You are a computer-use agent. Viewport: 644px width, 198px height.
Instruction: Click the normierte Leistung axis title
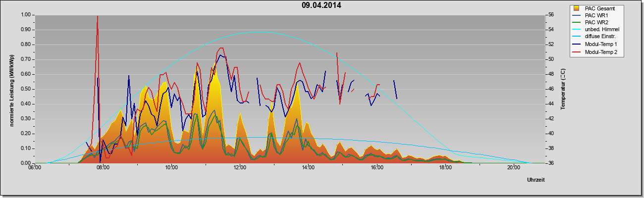point(11,89)
